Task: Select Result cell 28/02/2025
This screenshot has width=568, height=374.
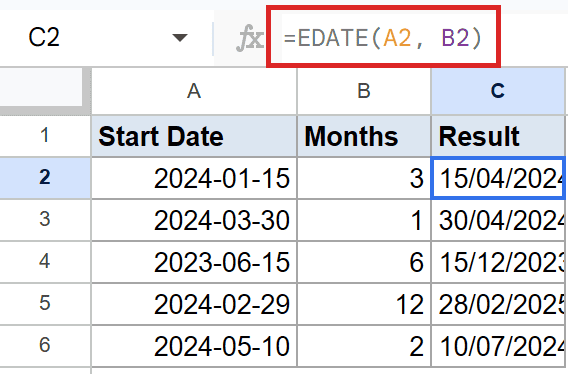Action: click(x=498, y=303)
